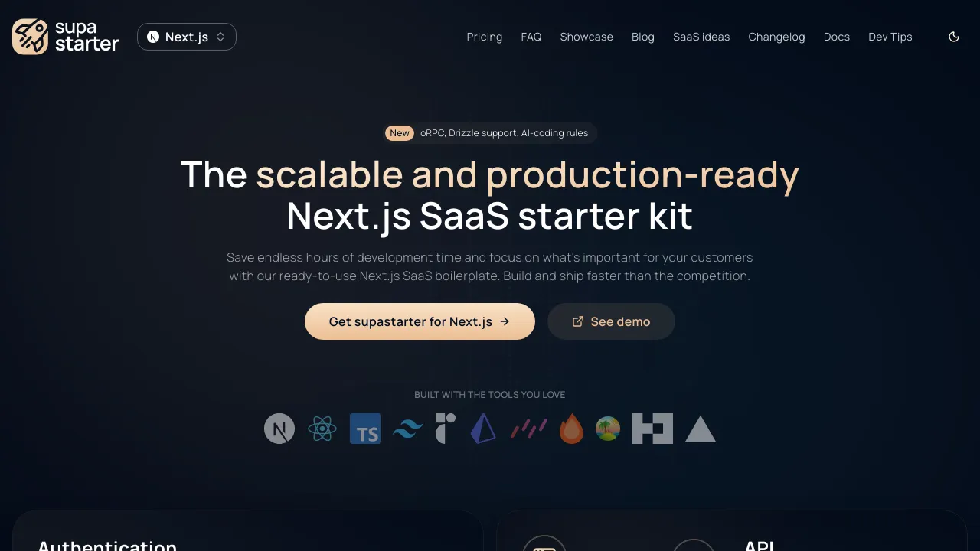Viewport: 980px width, 551px height.
Task: Select the TypeScript TS logo
Action: pos(365,429)
